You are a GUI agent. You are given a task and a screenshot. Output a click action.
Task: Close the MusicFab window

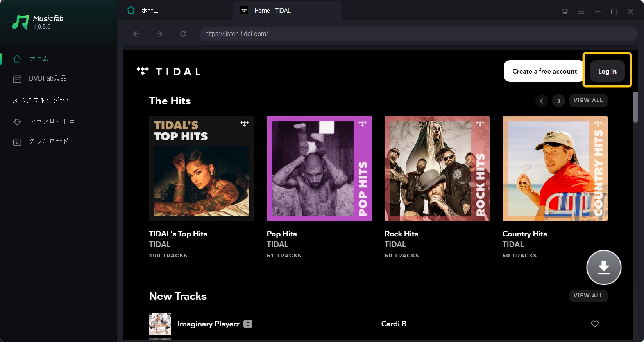coord(630,11)
